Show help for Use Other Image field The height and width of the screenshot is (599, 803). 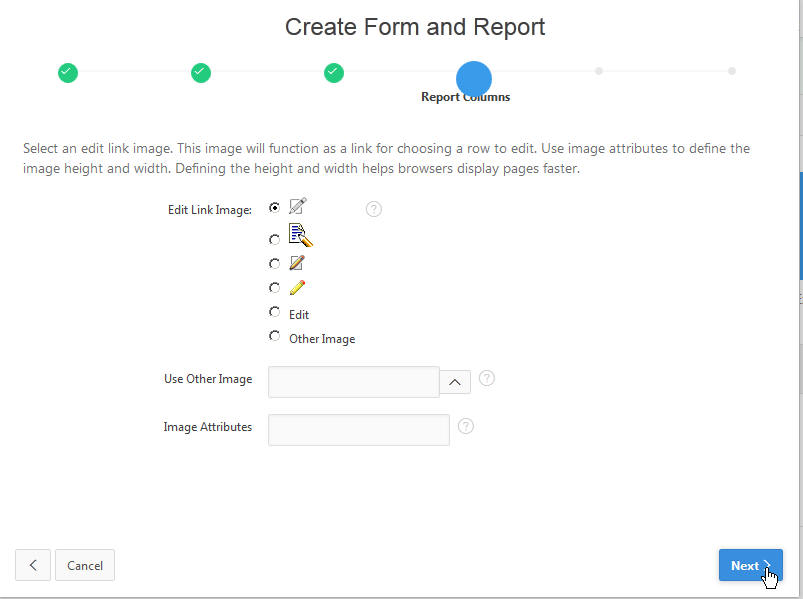[487, 378]
